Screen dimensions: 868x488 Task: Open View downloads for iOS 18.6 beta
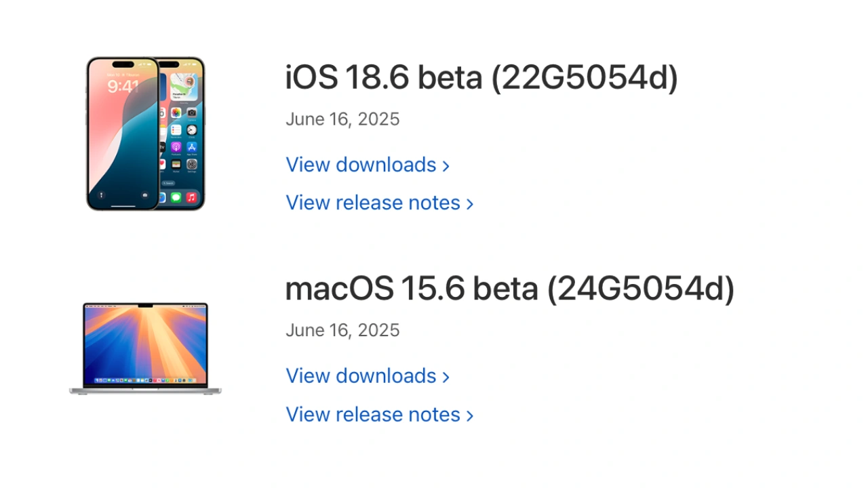click(361, 165)
